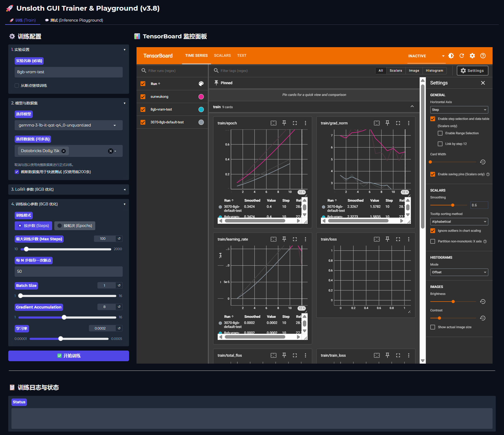Open the Inference Playground tab

pos(74,20)
